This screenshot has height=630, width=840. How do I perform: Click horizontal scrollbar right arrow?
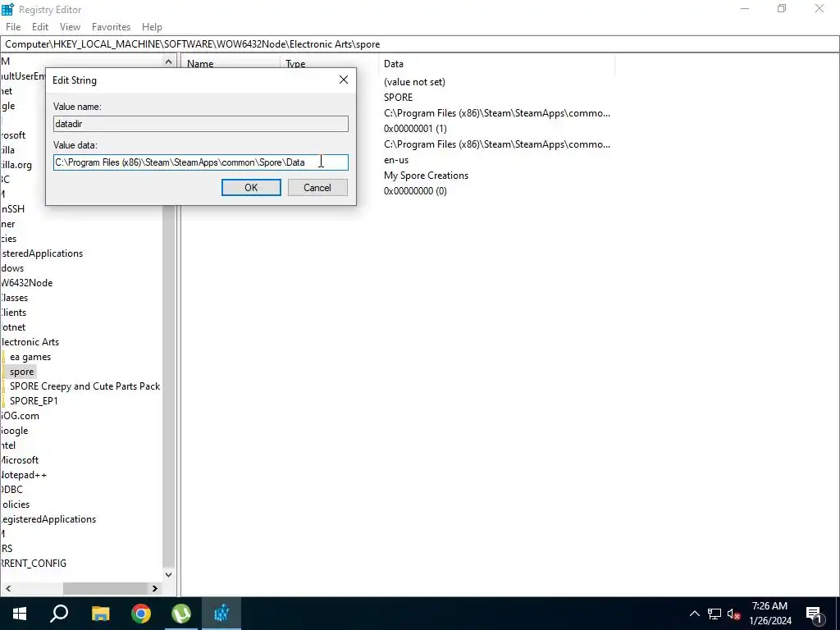point(155,588)
